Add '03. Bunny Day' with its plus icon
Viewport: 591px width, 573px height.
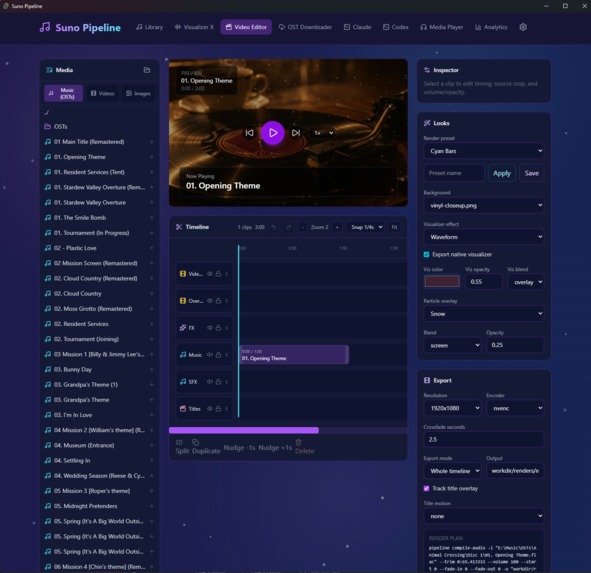pyautogui.click(x=152, y=369)
